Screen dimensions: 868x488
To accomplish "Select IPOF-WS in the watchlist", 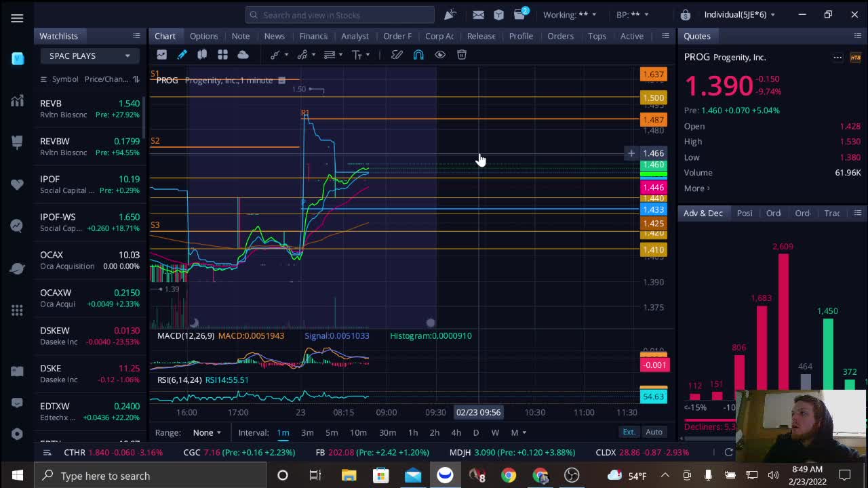I will tap(90, 222).
